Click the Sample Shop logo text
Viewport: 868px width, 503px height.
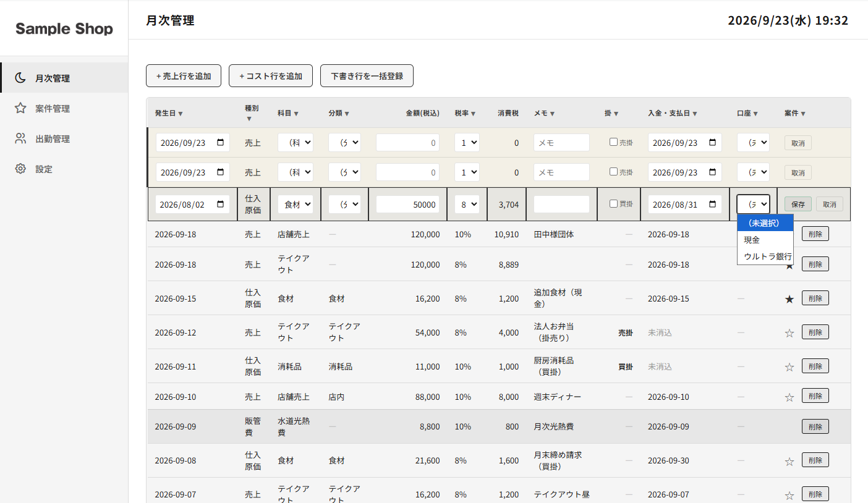click(64, 28)
